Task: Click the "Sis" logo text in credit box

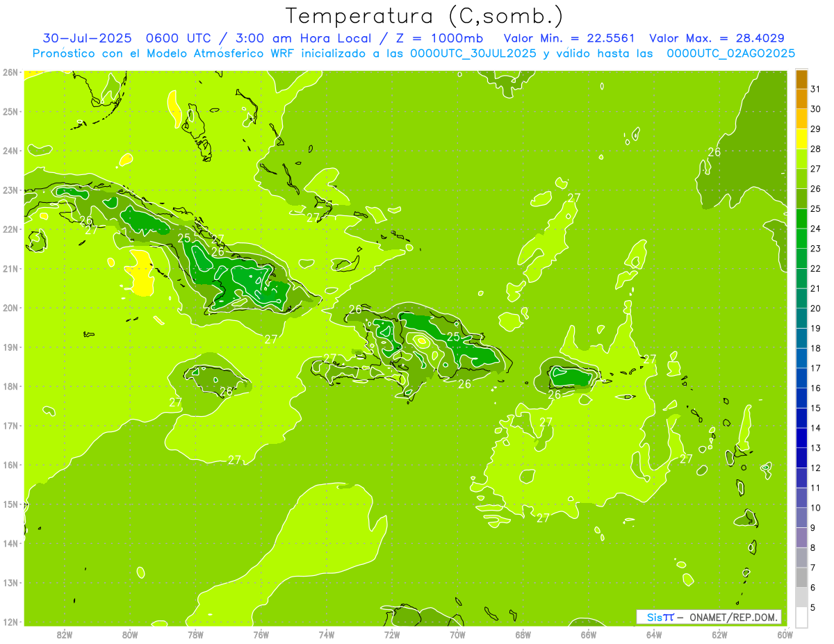Action: coord(654,617)
